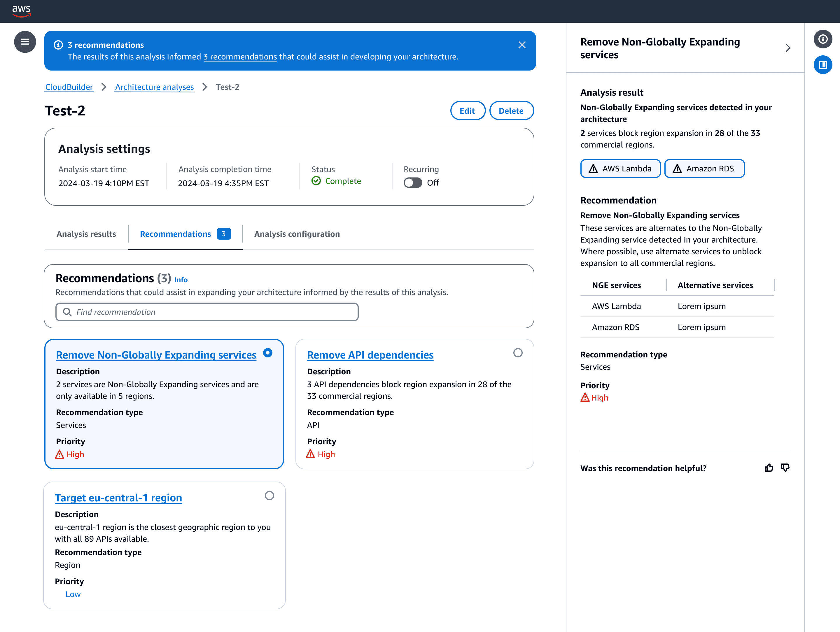Click thumbs up feedback icon

pyautogui.click(x=769, y=468)
